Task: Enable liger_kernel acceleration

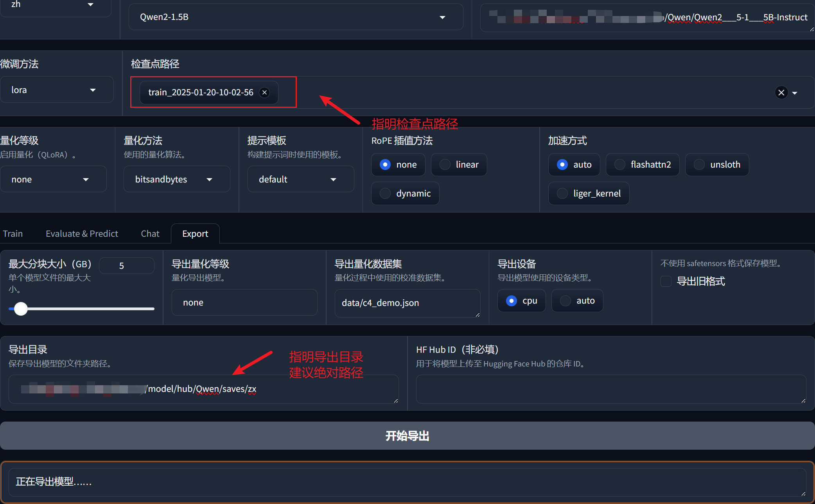Action: tap(562, 194)
